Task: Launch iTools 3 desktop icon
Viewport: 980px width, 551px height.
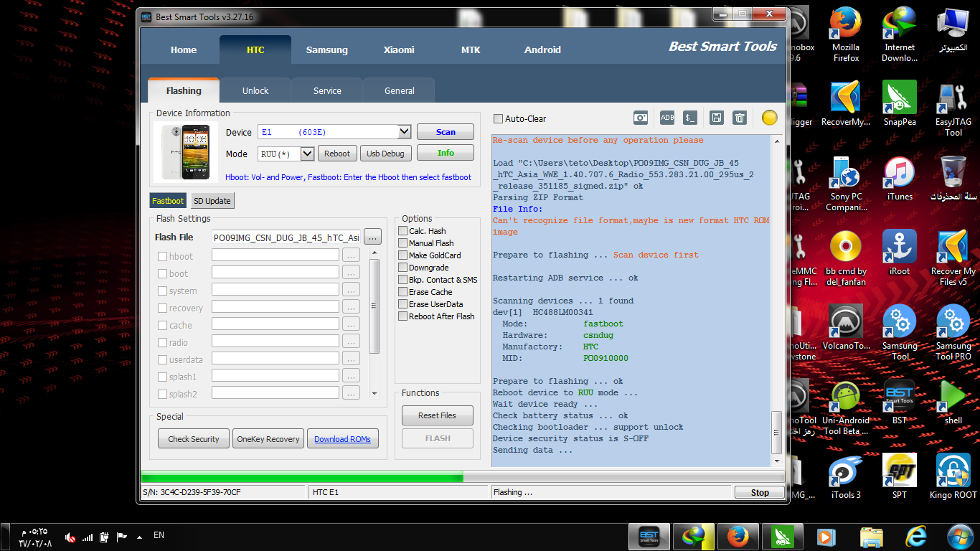Action: coord(846,477)
